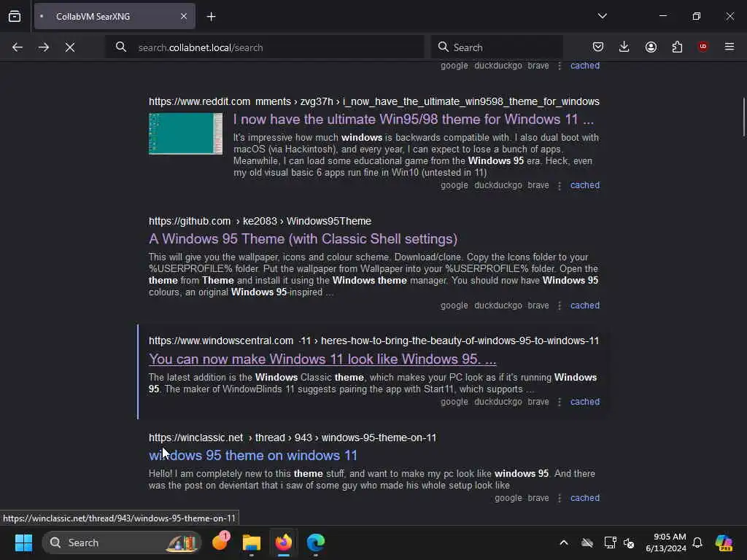Open cached version of winclassic result
The width and height of the screenshot is (747, 560).
[585, 497]
